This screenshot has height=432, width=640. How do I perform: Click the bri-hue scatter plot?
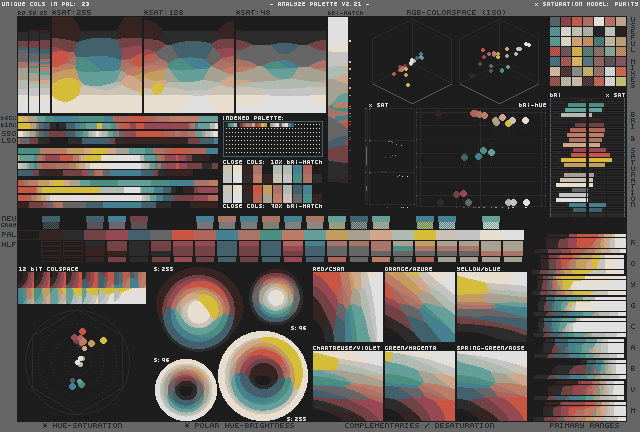(480, 155)
